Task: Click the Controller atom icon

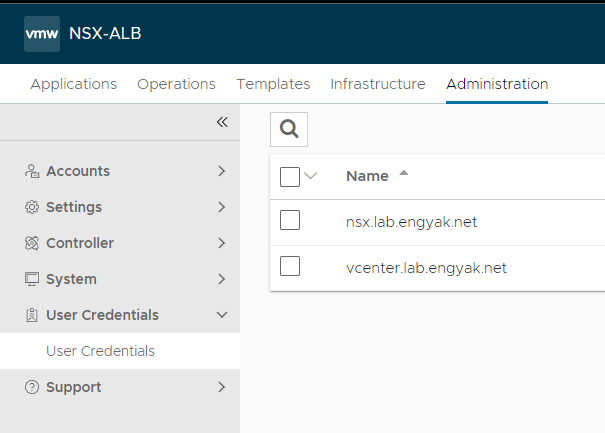Action: (x=32, y=243)
